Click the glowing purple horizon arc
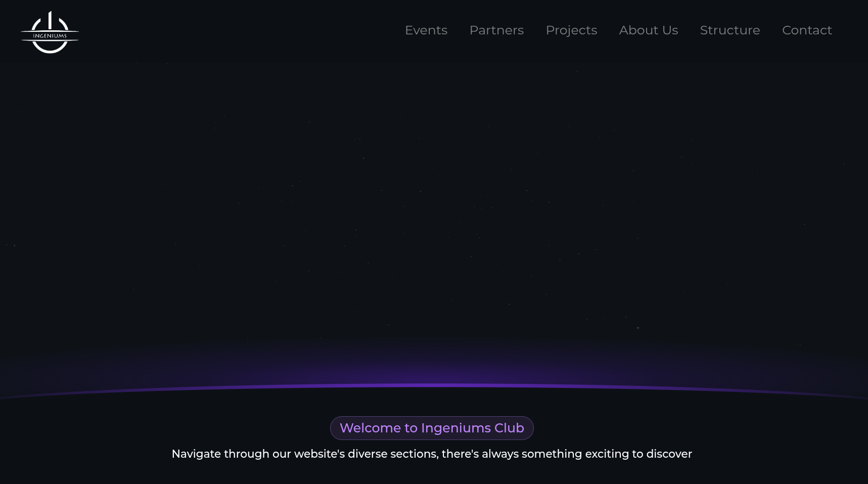Screen dimensions: 868x484 [433, 385]
